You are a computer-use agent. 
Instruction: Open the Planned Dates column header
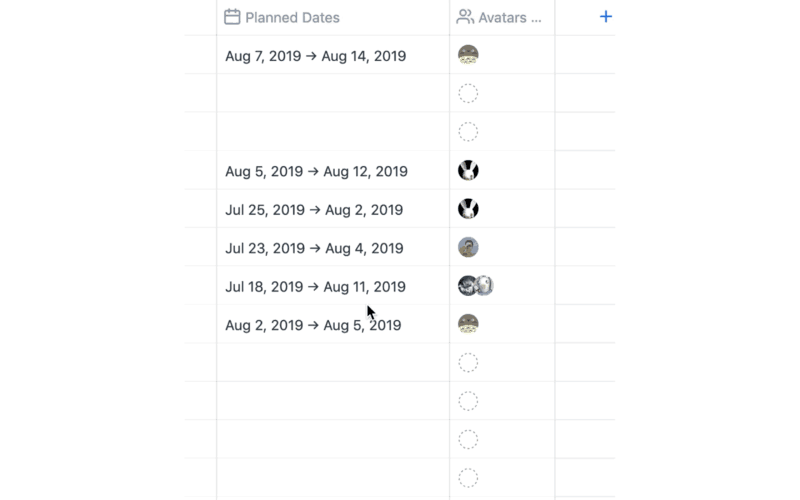tap(292, 17)
